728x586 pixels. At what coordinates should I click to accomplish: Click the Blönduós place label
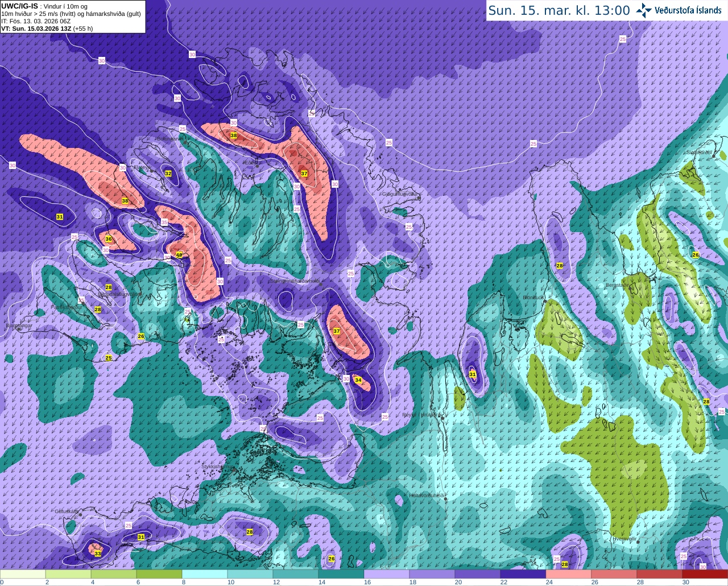[534, 298]
